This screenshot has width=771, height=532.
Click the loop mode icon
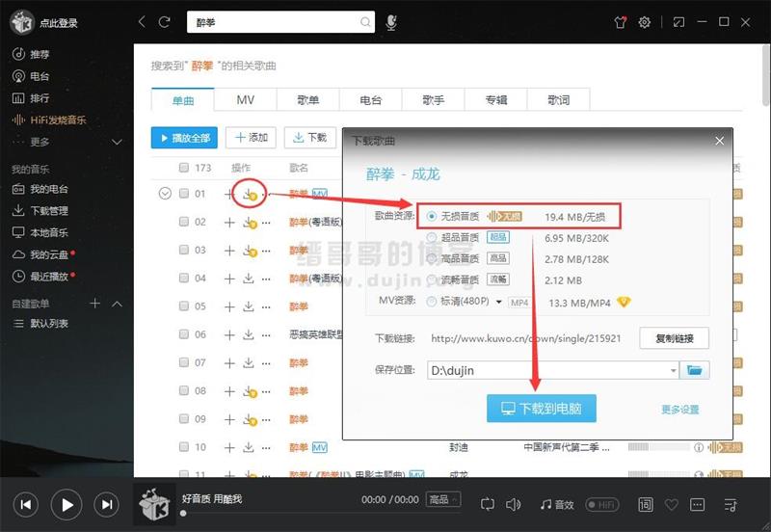click(x=488, y=504)
